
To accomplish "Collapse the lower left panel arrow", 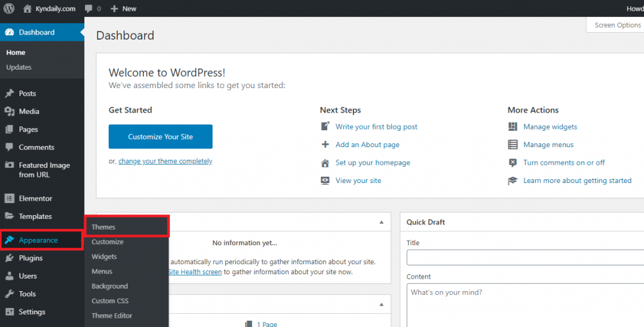I will (x=381, y=304).
